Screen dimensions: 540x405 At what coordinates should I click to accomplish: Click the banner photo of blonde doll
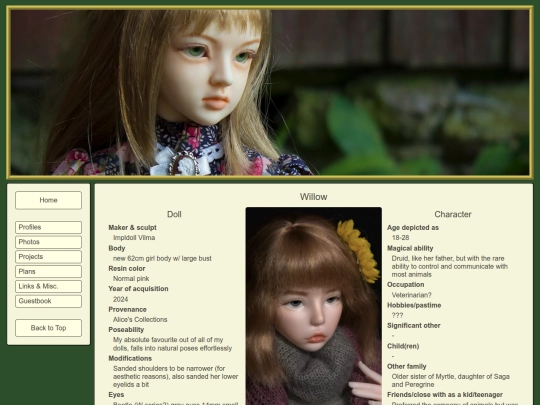[270, 92]
